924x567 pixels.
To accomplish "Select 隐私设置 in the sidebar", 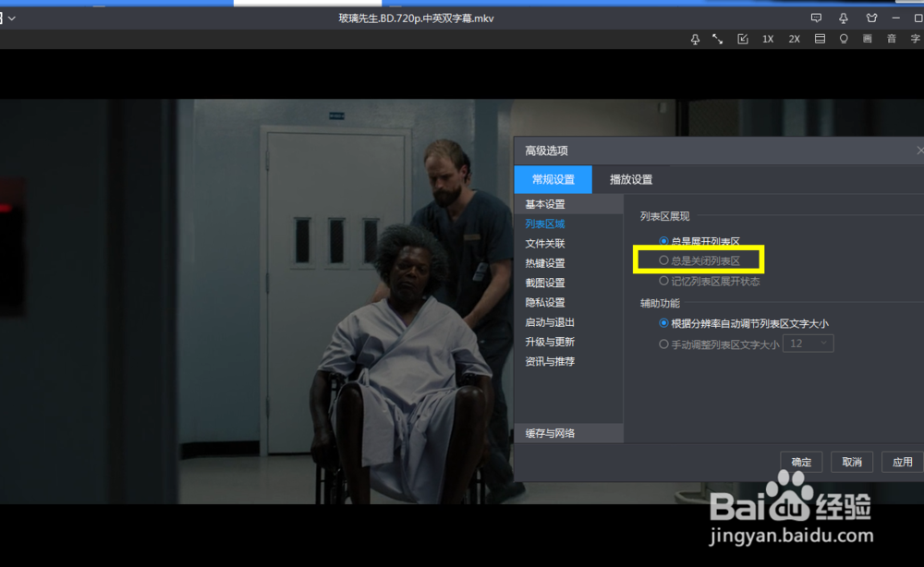I will pyautogui.click(x=545, y=302).
